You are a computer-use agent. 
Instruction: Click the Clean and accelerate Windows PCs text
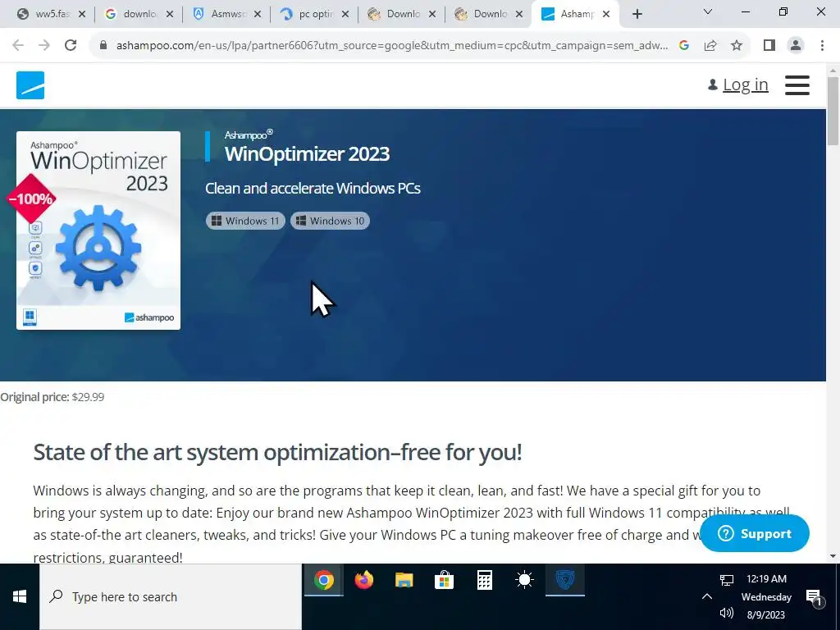(313, 189)
